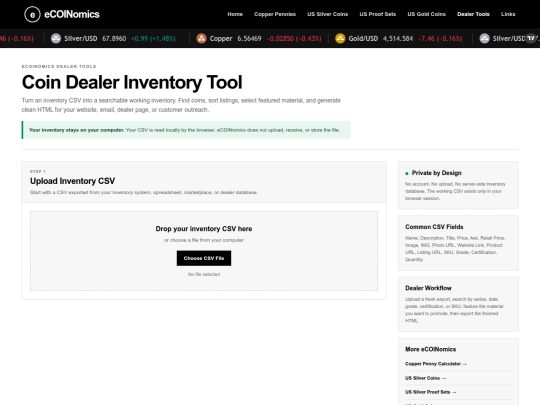Viewport: 540px width, 405px height.
Task: Open the US Proof Sets menu item
Action: 378,14
